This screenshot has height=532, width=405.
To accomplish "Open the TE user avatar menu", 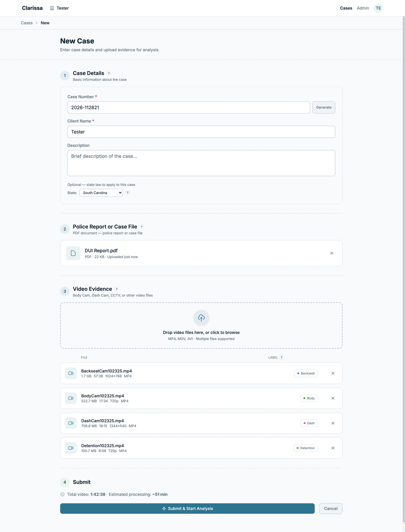I will [x=378, y=8].
